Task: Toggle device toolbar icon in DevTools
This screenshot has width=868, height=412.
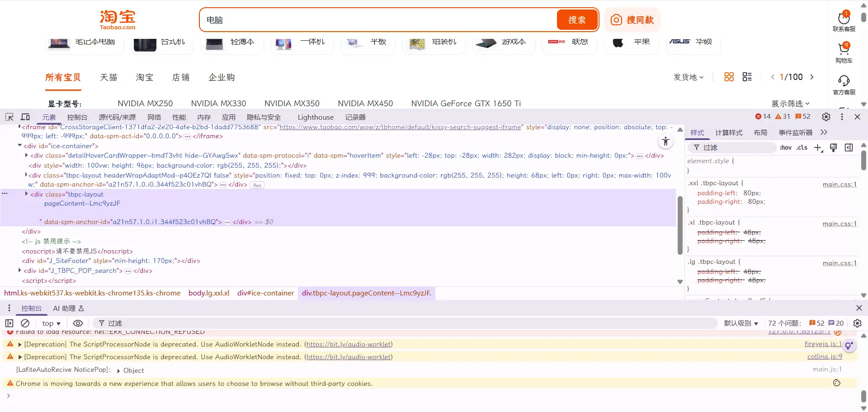Action: pos(25,117)
